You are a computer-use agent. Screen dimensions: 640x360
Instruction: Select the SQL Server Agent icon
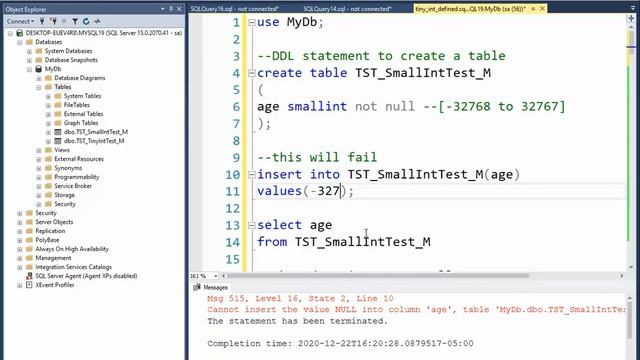pyautogui.click(x=29, y=276)
